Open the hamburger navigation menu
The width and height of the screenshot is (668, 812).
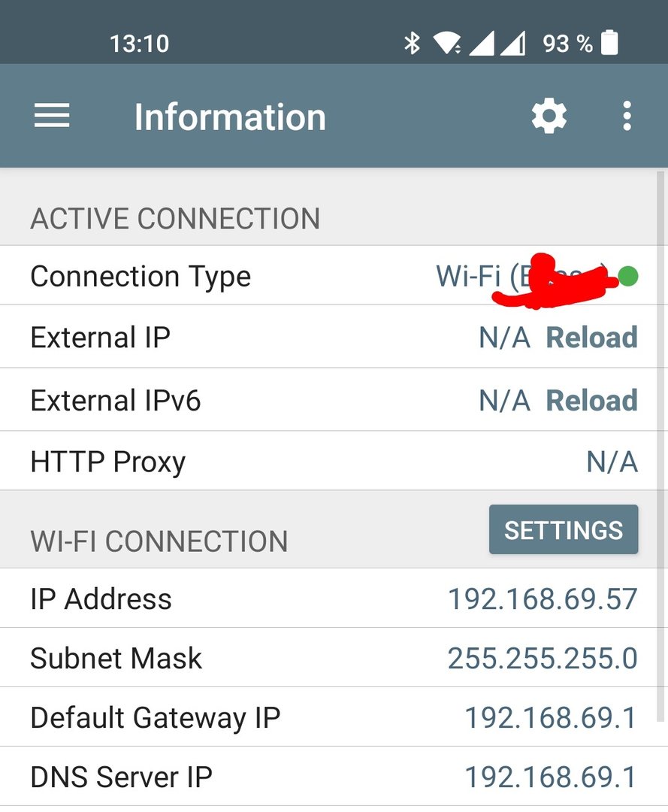click(52, 117)
